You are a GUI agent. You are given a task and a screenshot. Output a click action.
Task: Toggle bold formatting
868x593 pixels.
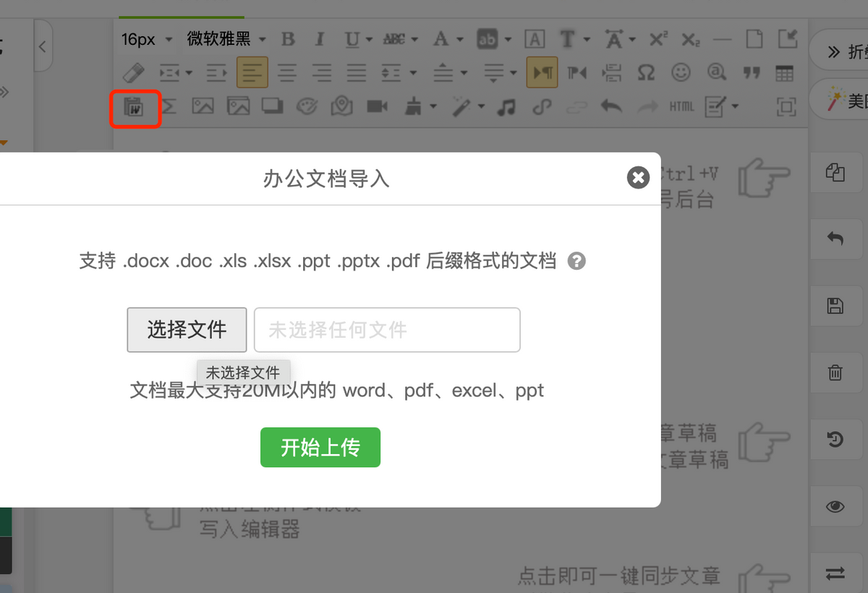pyautogui.click(x=288, y=39)
